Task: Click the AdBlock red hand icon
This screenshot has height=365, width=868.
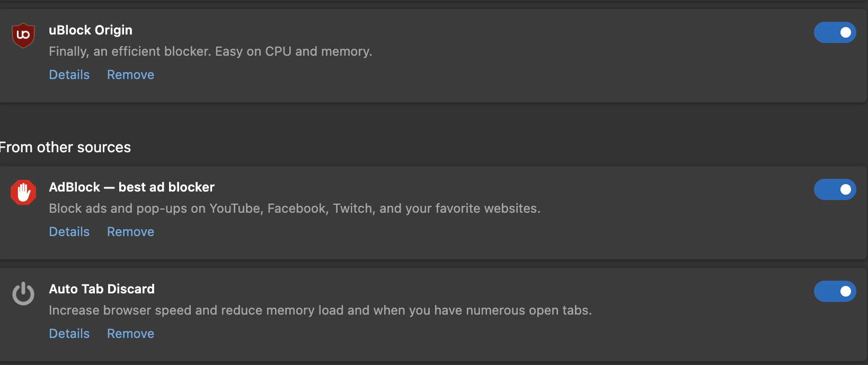Action: (x=23, y=192)
